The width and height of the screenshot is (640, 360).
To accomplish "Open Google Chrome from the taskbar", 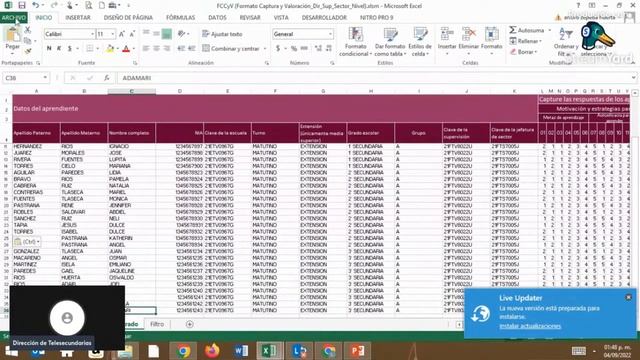I will pyautogui.click(x=183, y=351).
